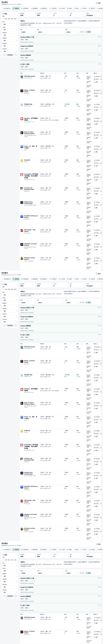Image resolution: width=103 pixels, height=644 pixels.
Task: Open 趋势看板 tab in top page copy
Action: pos(34,9)
